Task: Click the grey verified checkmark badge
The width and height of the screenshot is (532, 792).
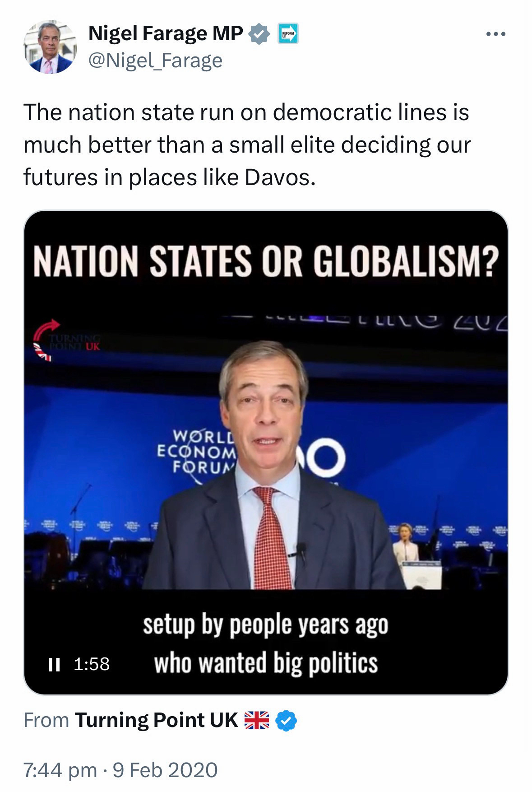Action: pyautogui.click(x=259, y=35)
